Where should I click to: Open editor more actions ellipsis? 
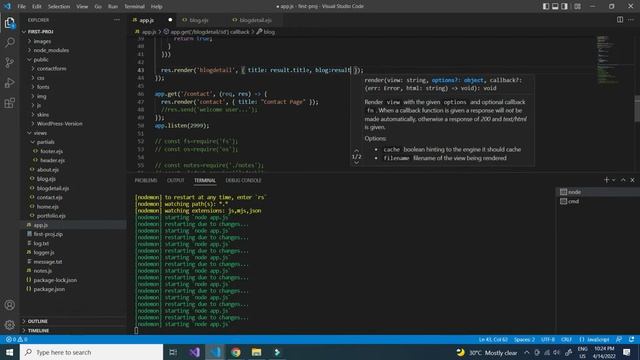(631, 20)
